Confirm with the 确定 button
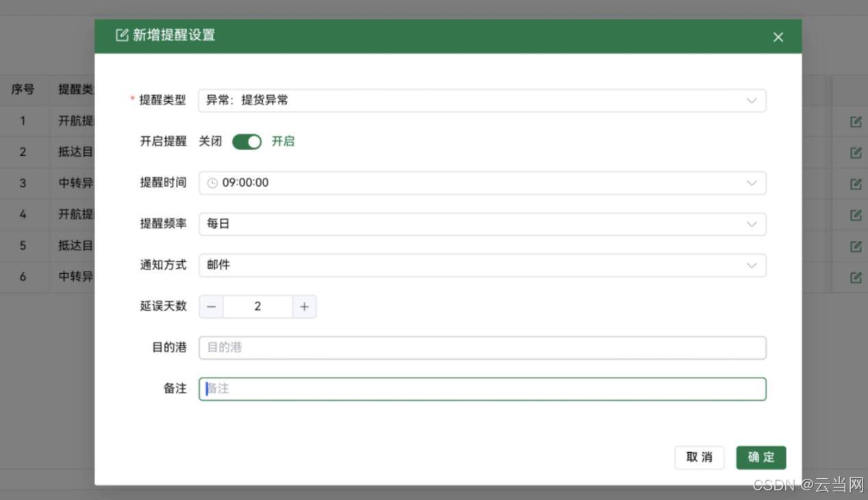The width and height of the screenshot is (868, 500). [761, 458]
